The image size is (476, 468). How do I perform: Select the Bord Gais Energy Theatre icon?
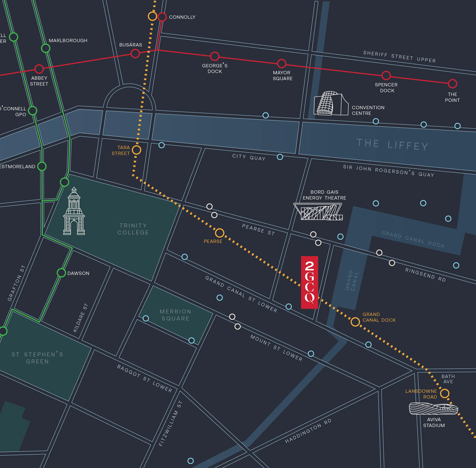click(318, 211)
